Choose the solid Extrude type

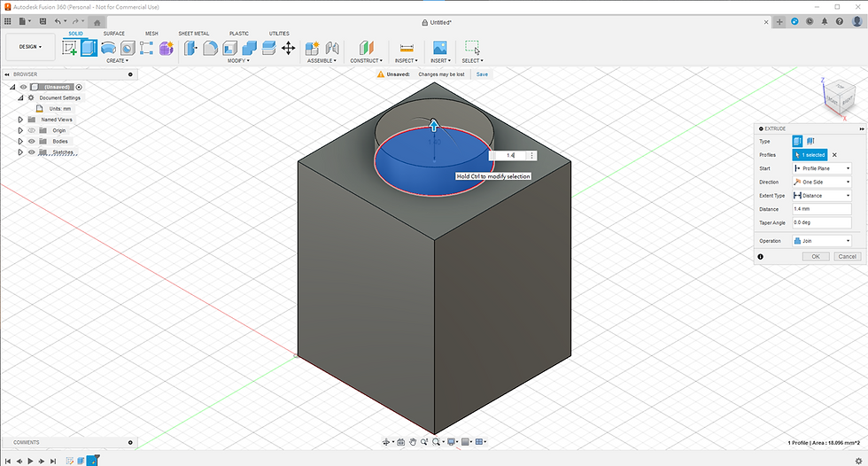(797, 141)
